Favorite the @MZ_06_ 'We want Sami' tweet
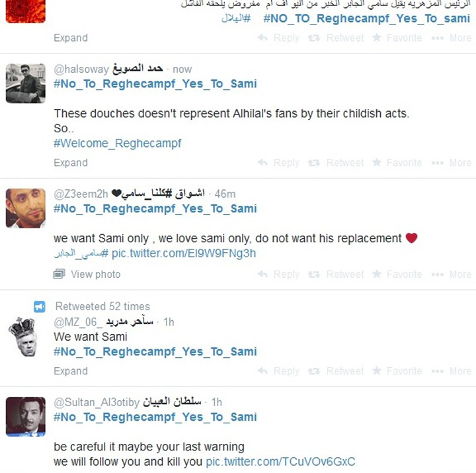The width and height of the screenshot is (476, 473). [397, 371]
